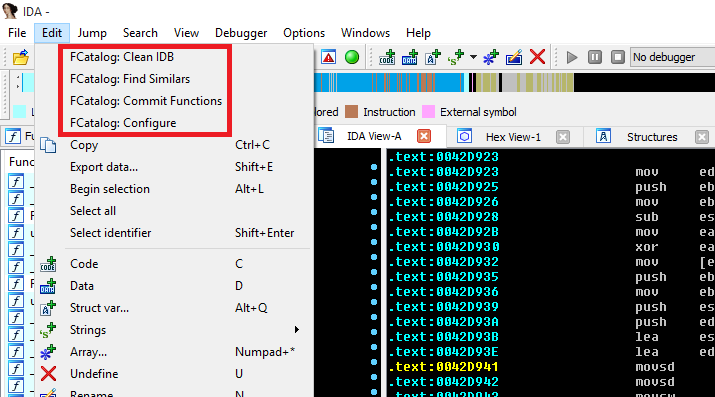This screenshot has width=715, height=397.
Task: Open the No debugger selection dropdown
Action: point(673,57)
